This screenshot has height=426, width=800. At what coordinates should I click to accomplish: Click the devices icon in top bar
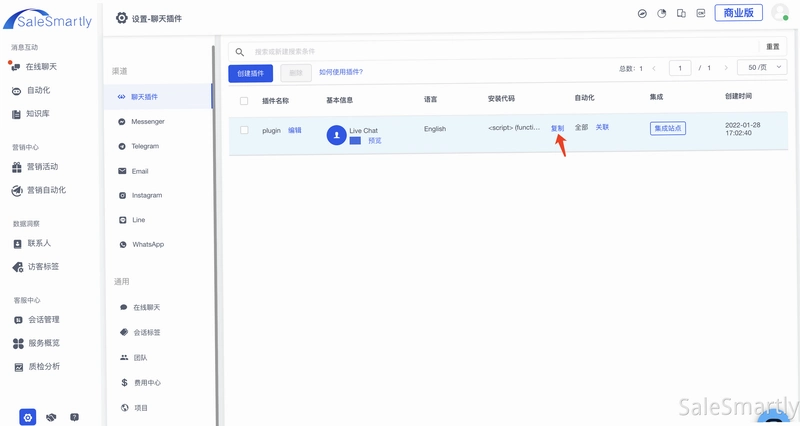[x=681, y=14]
